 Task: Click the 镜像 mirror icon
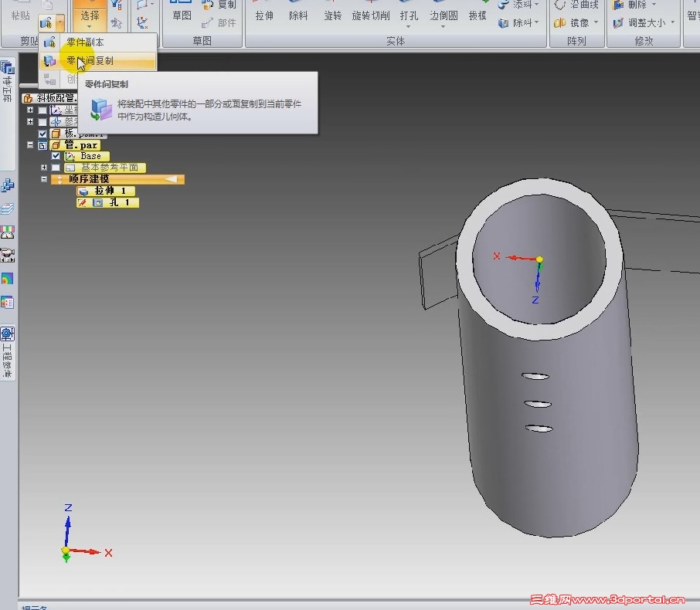tap(560, 22)
